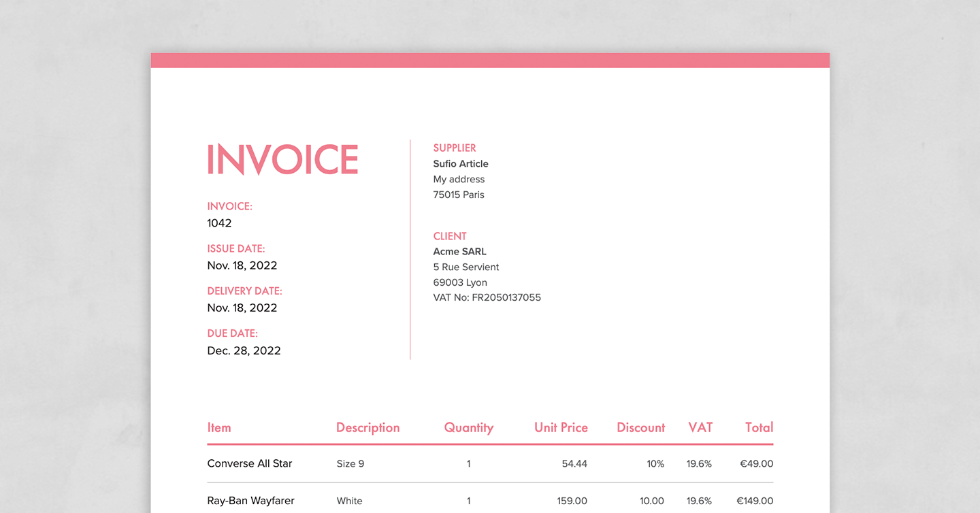Click the SUPPLIER section header
Image resolution: width=980 pixels, height=513 pixels.
[x=455, y=148]
